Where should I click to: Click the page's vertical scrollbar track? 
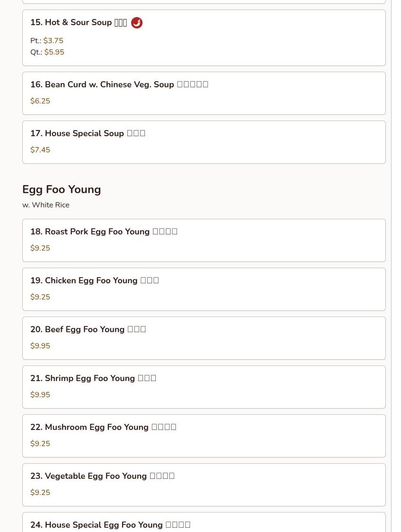pyautogui.click(x=396, y=266)
